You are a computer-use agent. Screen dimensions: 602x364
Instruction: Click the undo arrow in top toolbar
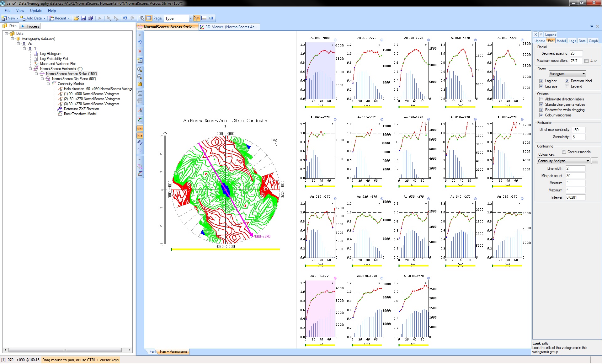(x=125, y=18)
